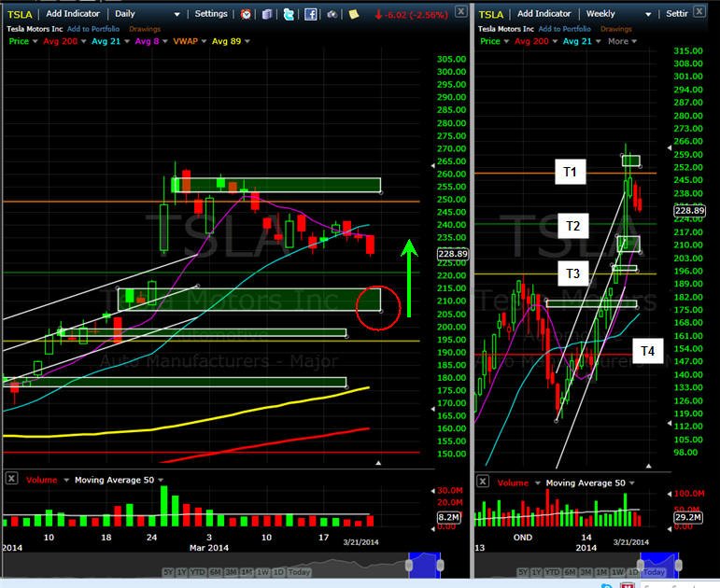This screenshot has height=588, width=720.
Task: Select YTD range in Daily chart
Action: (198, 572)
